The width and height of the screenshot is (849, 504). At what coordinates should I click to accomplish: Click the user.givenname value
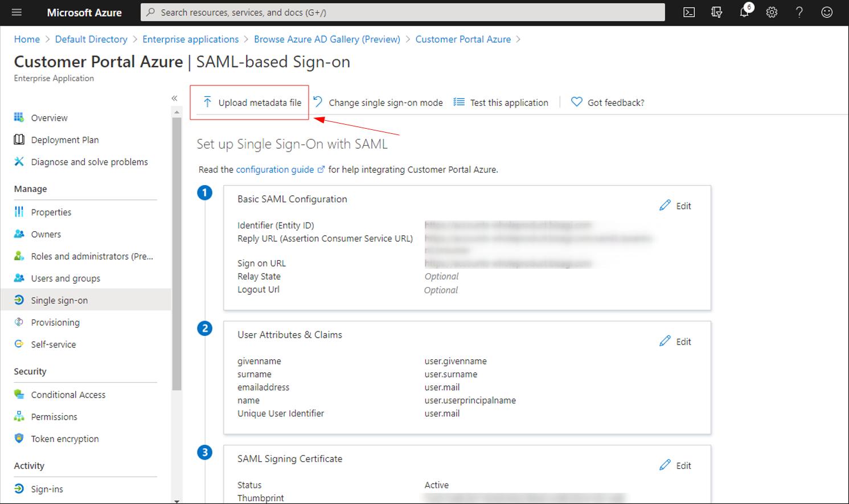456,362
